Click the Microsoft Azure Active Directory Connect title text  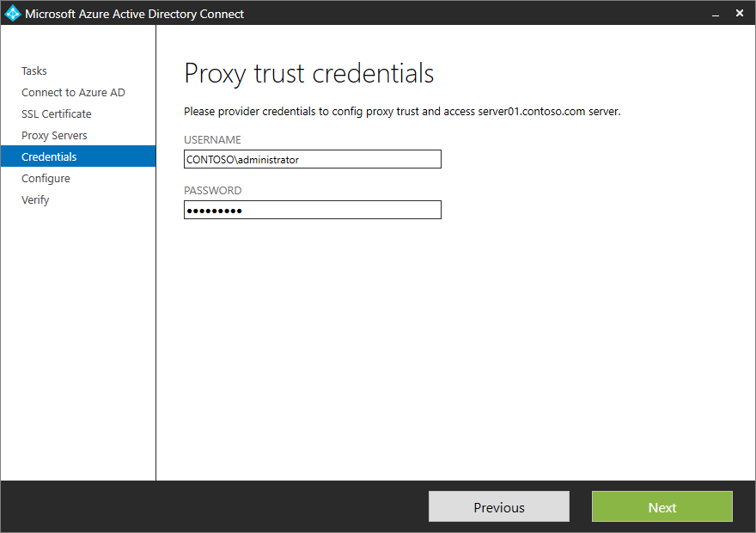click(x=133, y=14)
